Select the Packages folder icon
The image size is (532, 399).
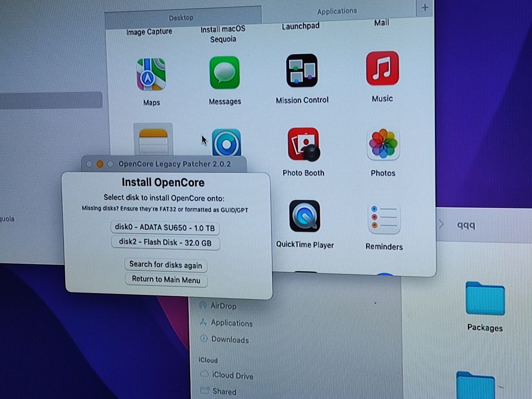pyautogui.click(x=485, y=298)
